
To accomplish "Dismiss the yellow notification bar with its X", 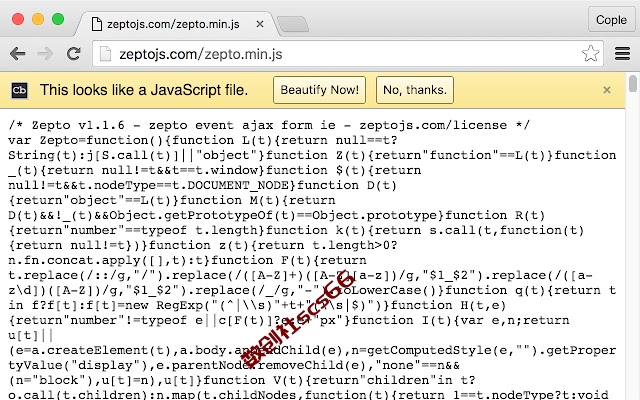I will [607, 90].
